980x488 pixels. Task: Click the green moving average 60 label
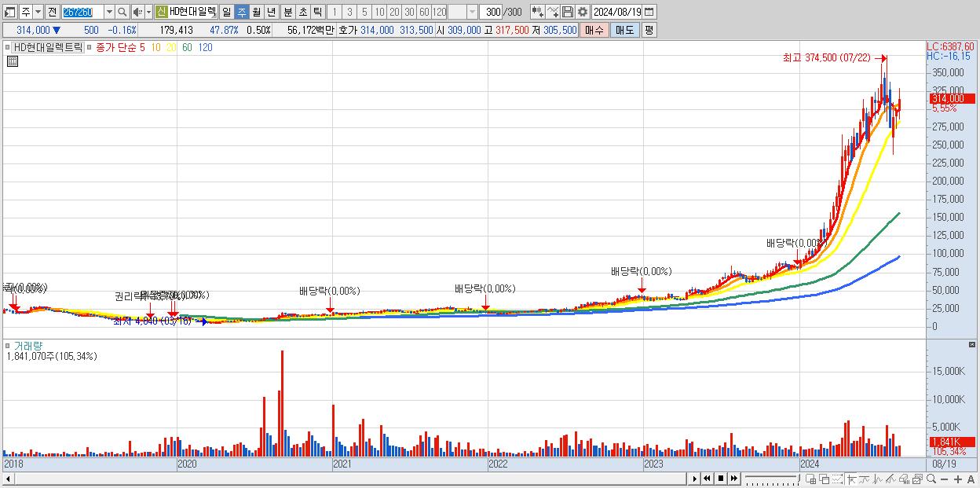tap(187, 47)
